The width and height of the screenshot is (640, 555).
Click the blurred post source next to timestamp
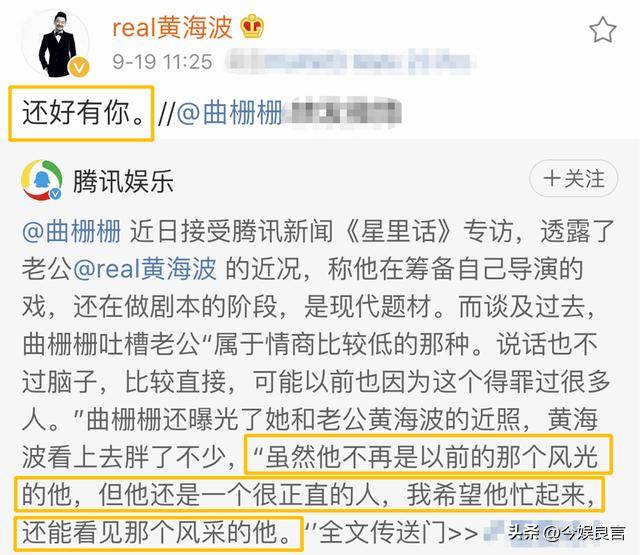pyautogui.click(x=350, y=62)
